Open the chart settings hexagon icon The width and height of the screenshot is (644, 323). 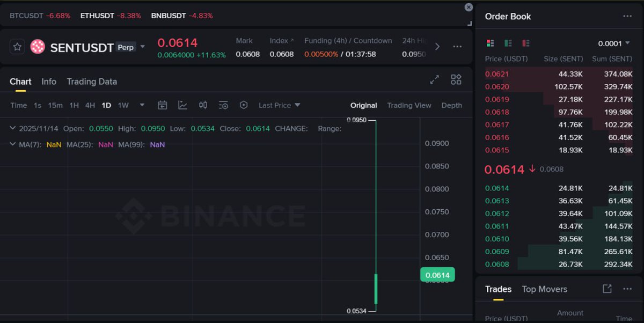point(243,106)
